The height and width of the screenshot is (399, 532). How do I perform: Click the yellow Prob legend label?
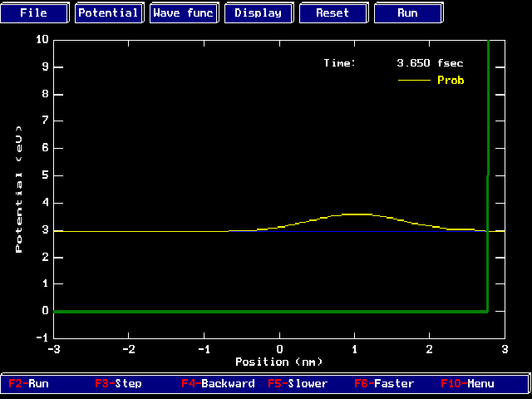tap(451, 81)
